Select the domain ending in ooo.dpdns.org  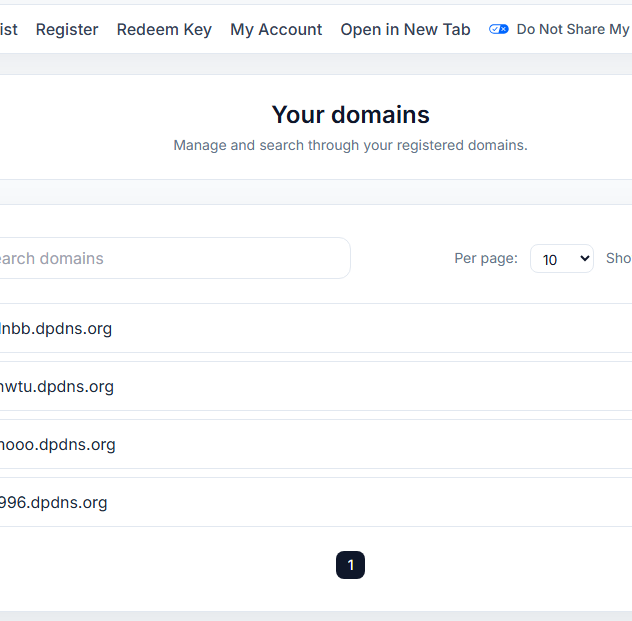click(58, 444)
